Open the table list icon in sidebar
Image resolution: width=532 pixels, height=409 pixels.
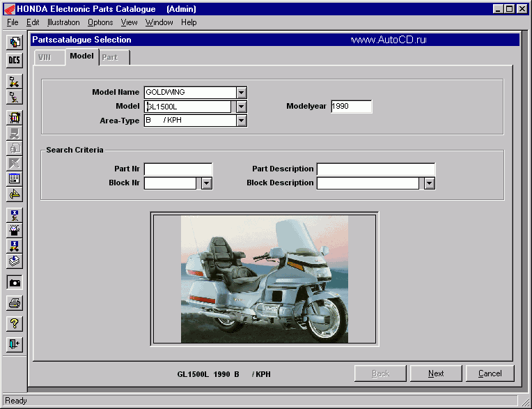coord(15,178)
